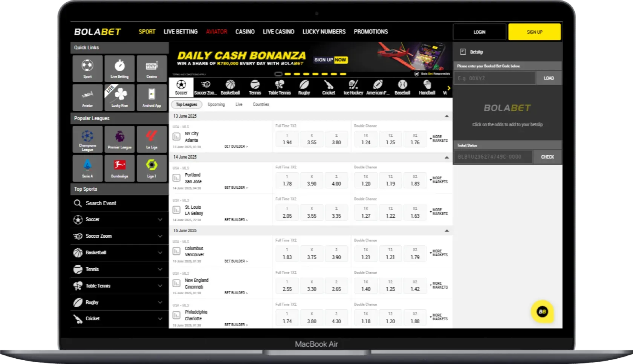
Task: Open Bet Builder for St. Louis match
Action: [236, 220]
